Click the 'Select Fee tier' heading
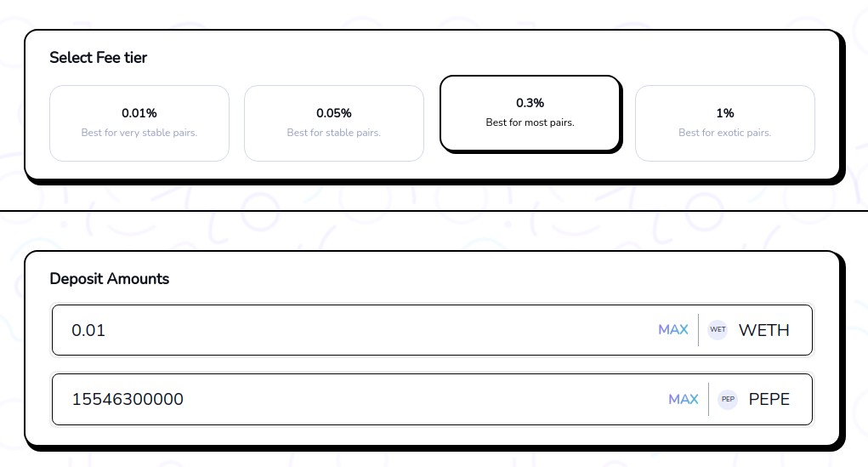Image resolution: width=868 pixels, height=467 pixels. coord(99,58)
